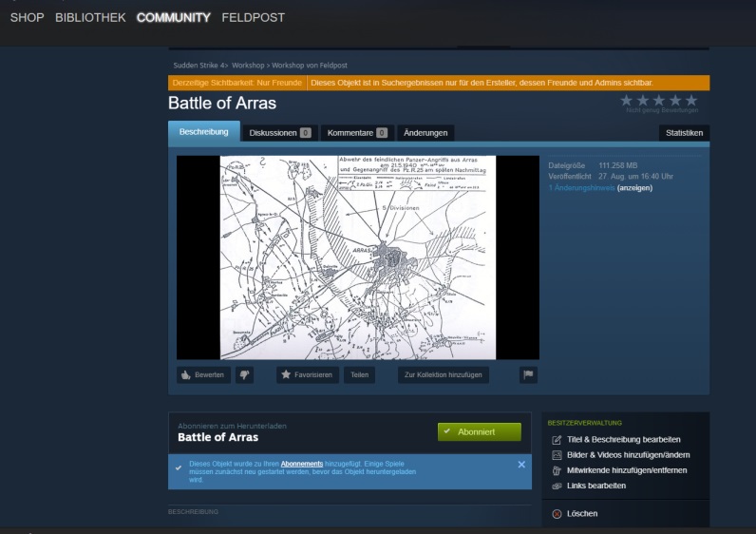Switch to the Diskussionen tab

click(x=279, y=133)
